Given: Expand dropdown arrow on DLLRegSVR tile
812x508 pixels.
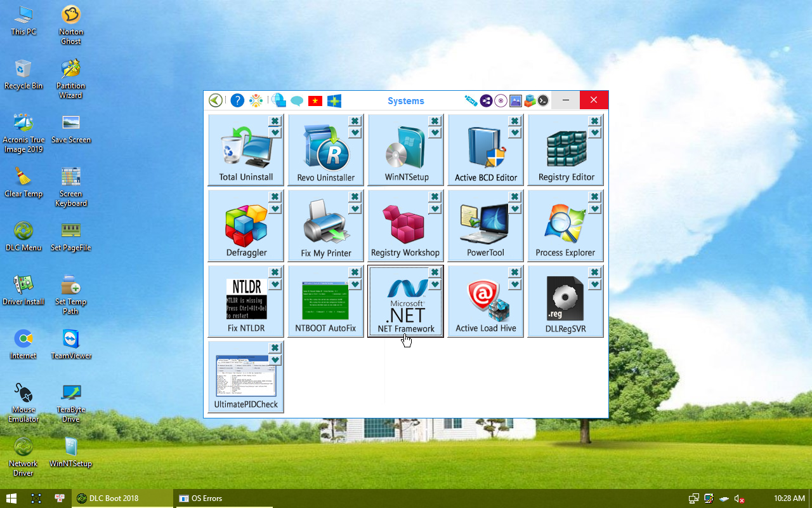Looking at the screenshot, I should point(594,284).
